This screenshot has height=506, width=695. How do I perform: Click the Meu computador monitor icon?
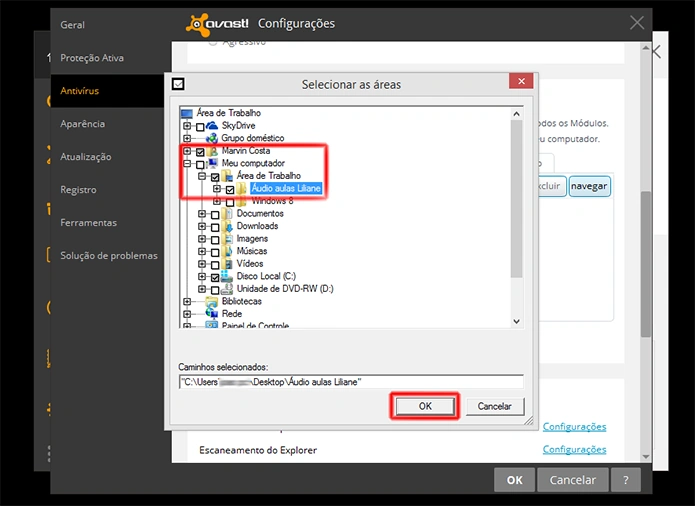tap(213, 163)
